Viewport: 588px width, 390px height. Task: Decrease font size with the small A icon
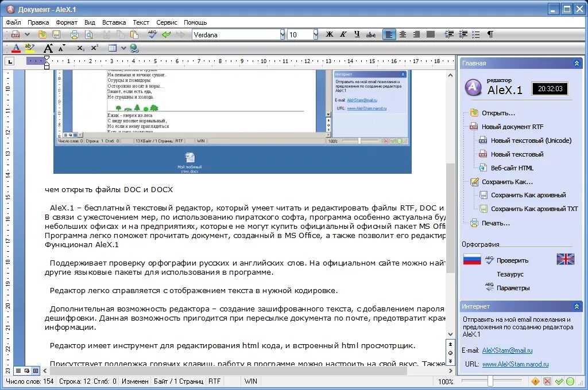[61, 48]
